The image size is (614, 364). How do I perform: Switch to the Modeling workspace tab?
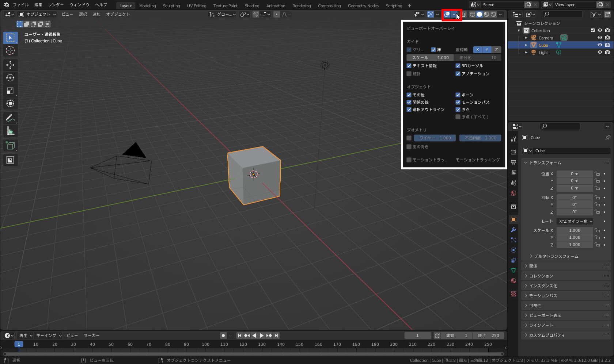(147, 6)
